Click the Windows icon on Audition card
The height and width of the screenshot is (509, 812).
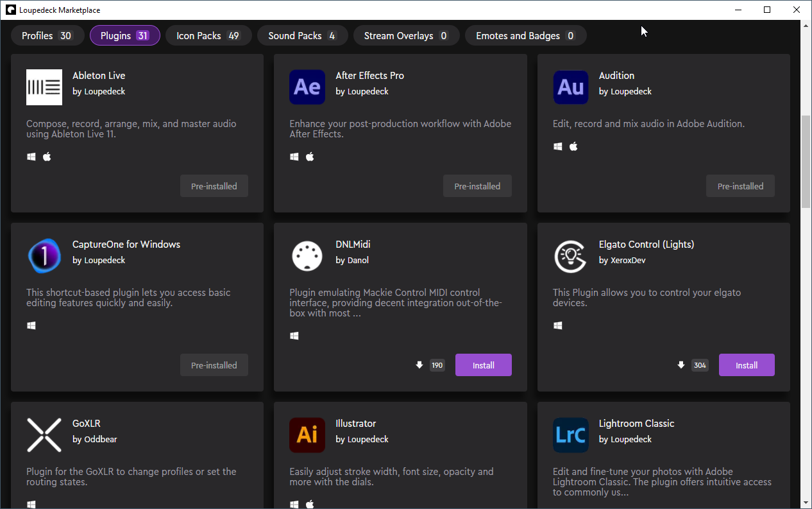coord(558,146)
